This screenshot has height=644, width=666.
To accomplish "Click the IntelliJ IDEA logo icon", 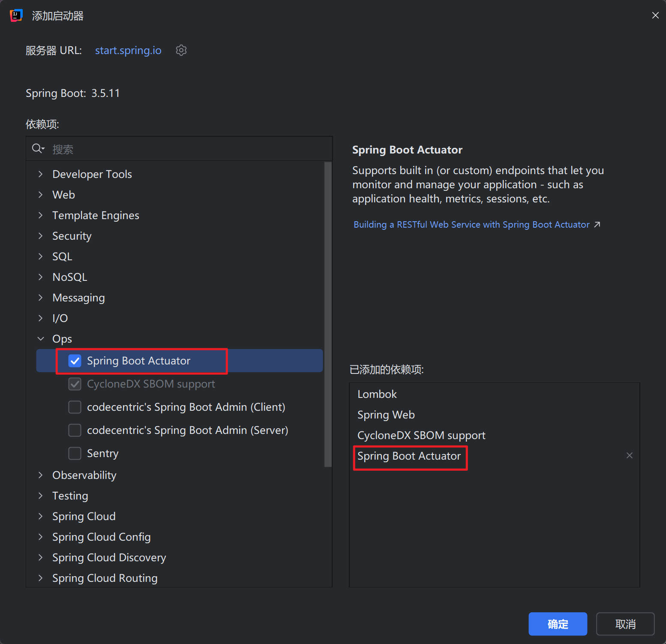I will tap(16, 16).
